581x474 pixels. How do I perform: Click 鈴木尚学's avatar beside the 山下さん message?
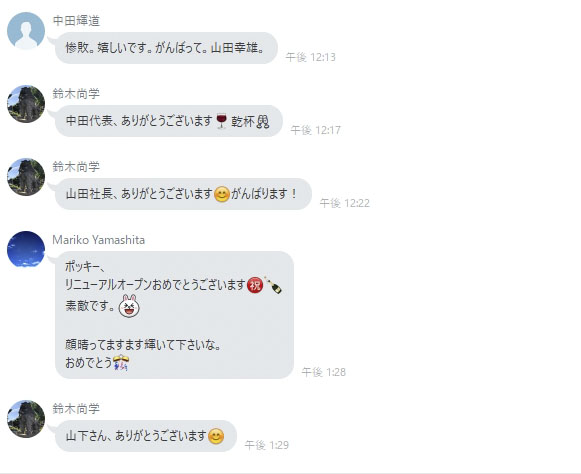(26, 419)
